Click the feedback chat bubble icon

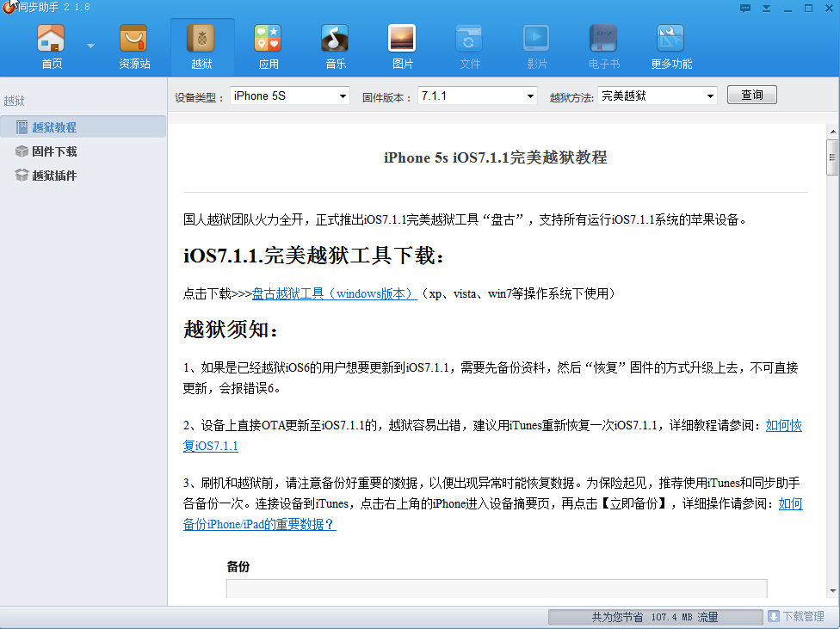coord(745,8)
